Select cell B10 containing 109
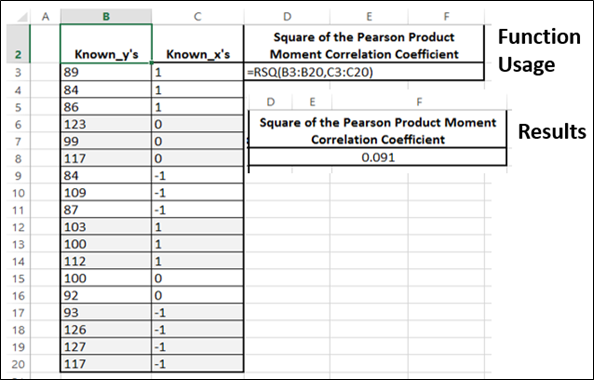594x380 pixels. click(106, 193)
